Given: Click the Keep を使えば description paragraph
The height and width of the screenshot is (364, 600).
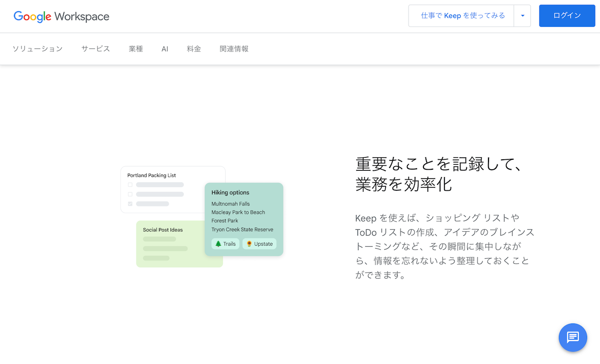Looking at the screenshot, I should point(444,247).
